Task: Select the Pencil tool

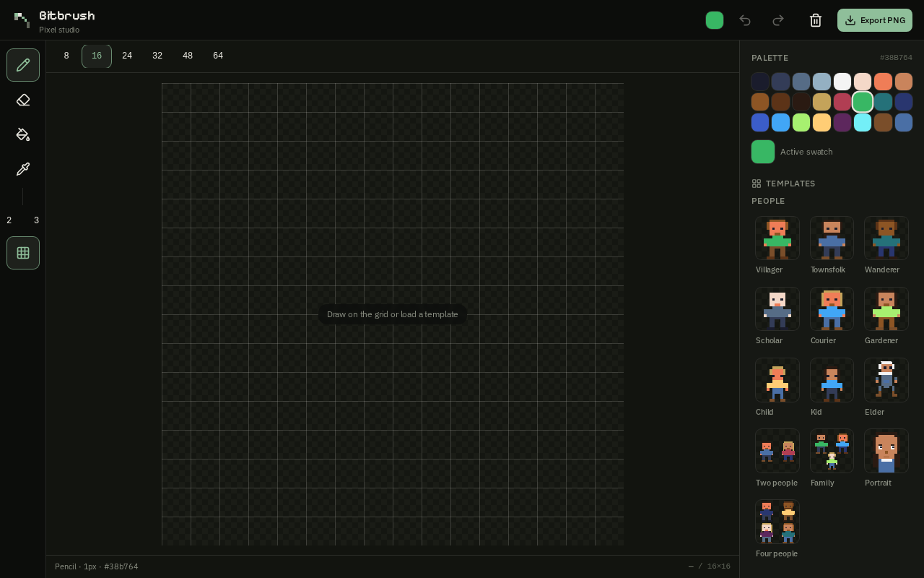Action: (x=23, y=65)
